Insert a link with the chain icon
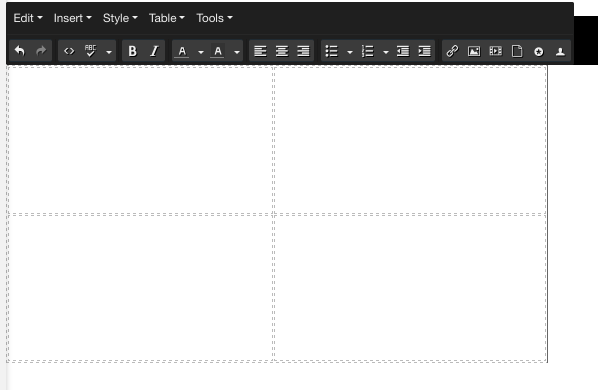This screenshot has width=598, height=390. 452,51
